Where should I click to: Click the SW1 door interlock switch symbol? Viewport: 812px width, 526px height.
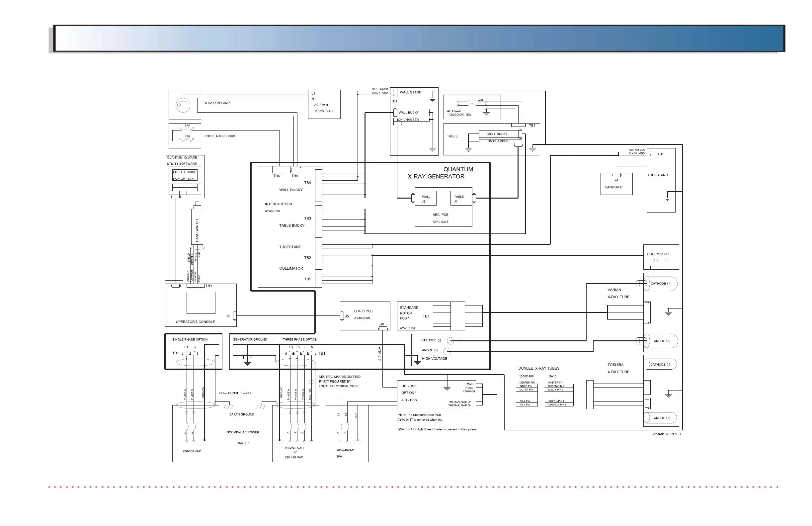click(x=187, y=129)
